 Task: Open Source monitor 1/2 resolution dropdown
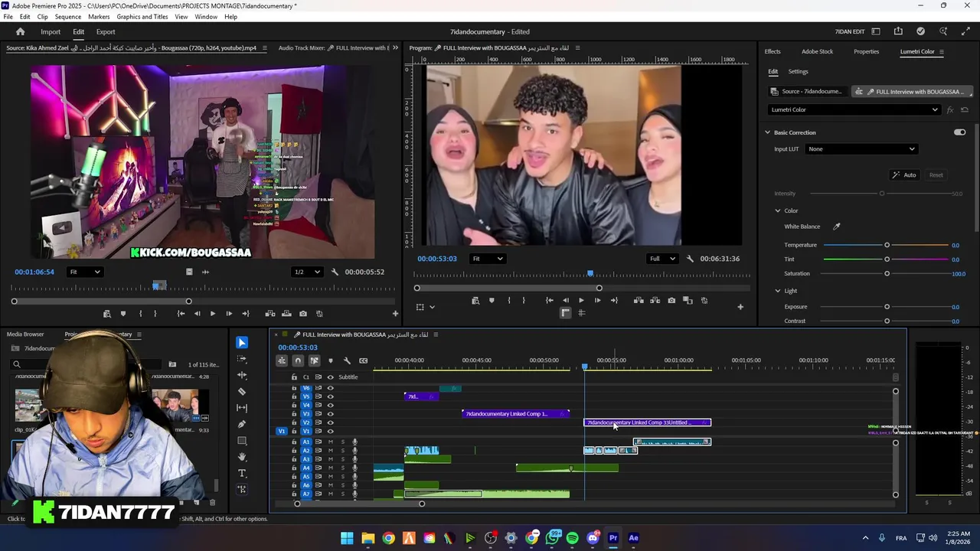pos(309,272)
